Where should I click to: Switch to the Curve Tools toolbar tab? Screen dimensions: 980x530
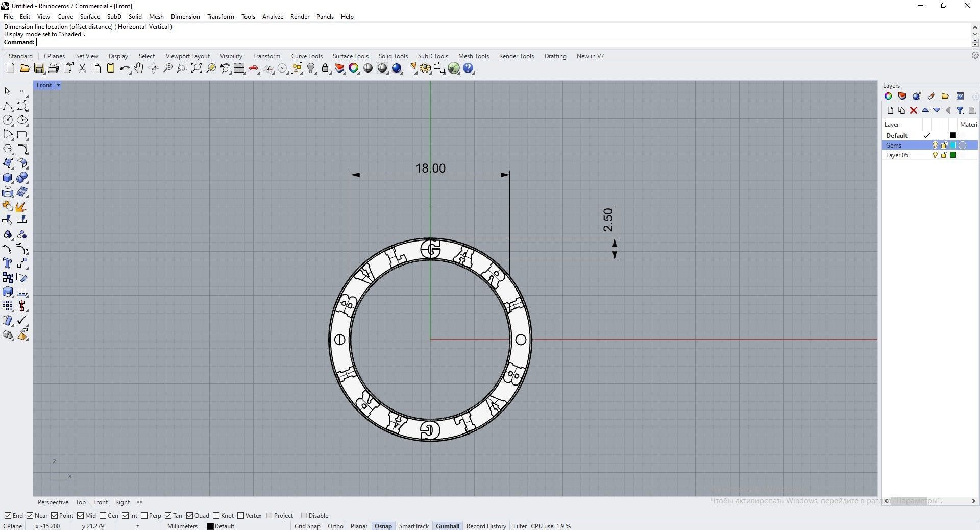click(x=307, y=56)
